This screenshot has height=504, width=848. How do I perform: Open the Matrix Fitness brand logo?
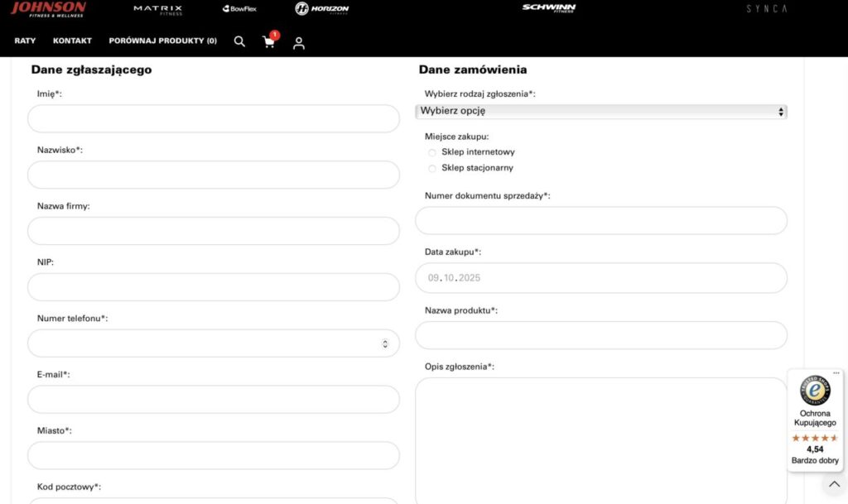point(157,9)
